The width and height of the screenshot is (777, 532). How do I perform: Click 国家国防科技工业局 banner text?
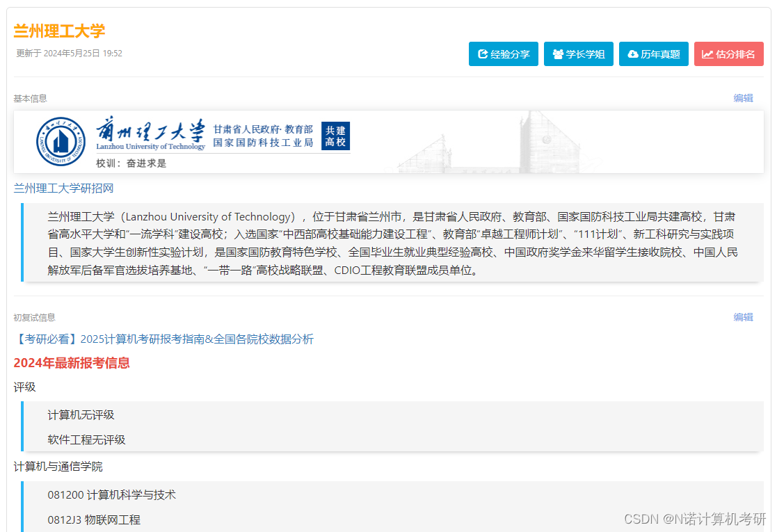pos(263,143)
